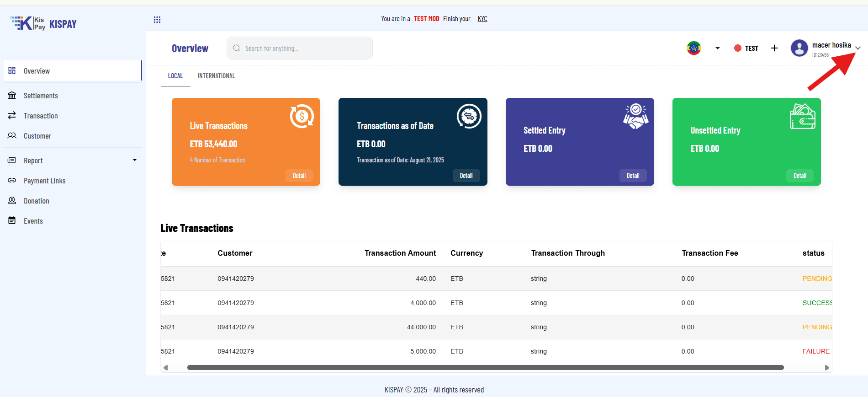Click the 5,000.00 amount cell

[x=423, y=351]
